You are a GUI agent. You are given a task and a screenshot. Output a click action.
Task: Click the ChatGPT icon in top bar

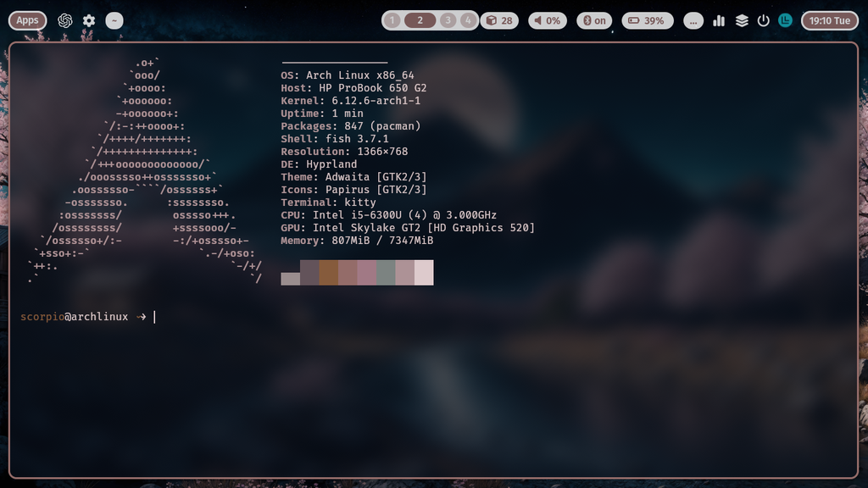coord(64,20)
